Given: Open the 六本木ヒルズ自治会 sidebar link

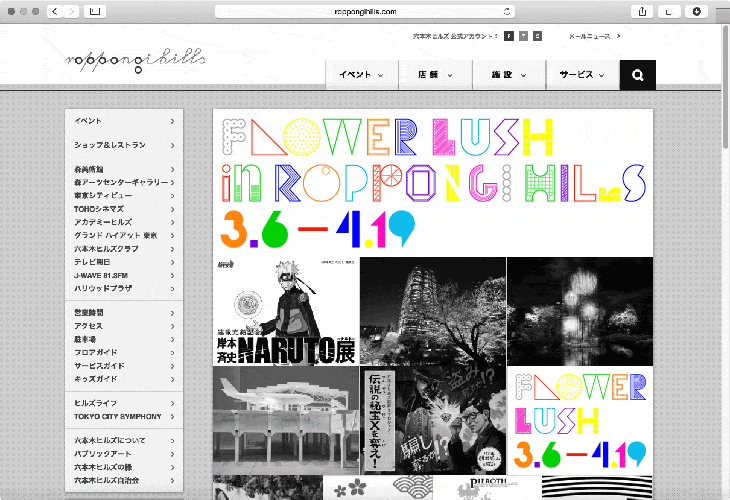Looking at the screenshot, I should pos(124,480).
